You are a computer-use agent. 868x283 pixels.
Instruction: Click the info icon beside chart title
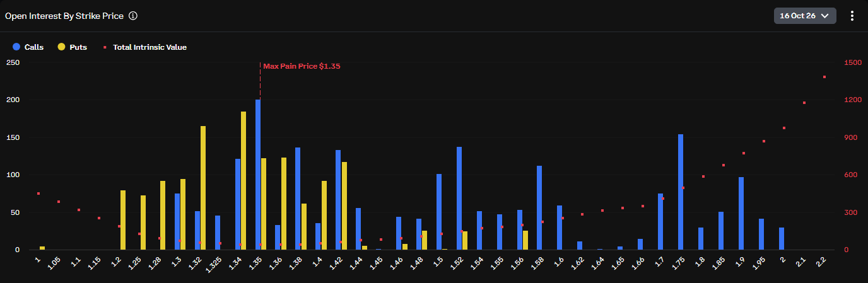(133, 16)
